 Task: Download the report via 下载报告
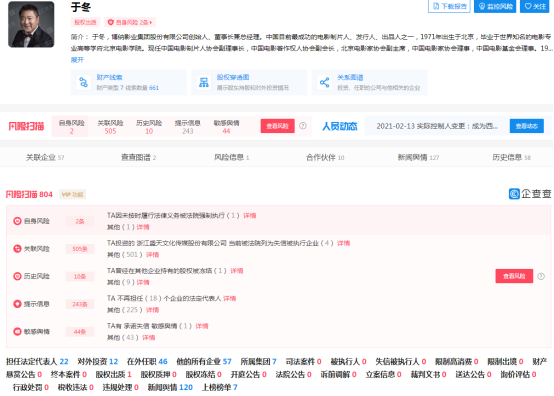pyautogui.click(x=449, y=6)
